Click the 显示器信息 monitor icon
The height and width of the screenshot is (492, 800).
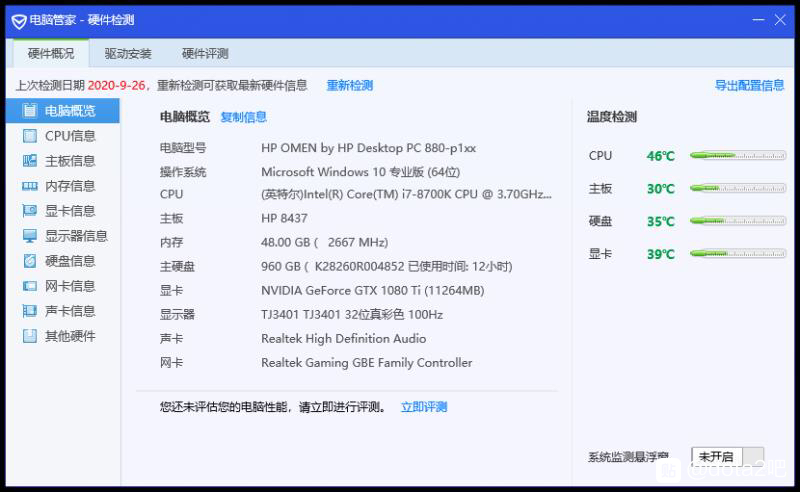pos(30,236)
